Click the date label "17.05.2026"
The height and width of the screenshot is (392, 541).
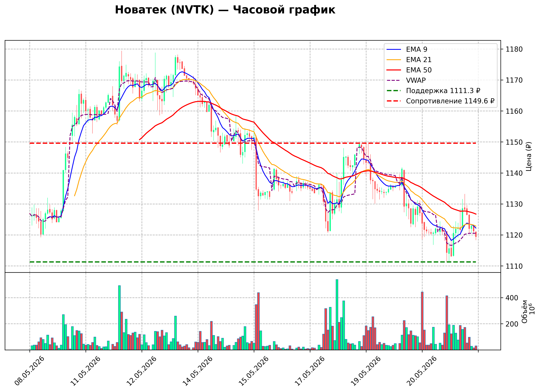tap(310, 371)
